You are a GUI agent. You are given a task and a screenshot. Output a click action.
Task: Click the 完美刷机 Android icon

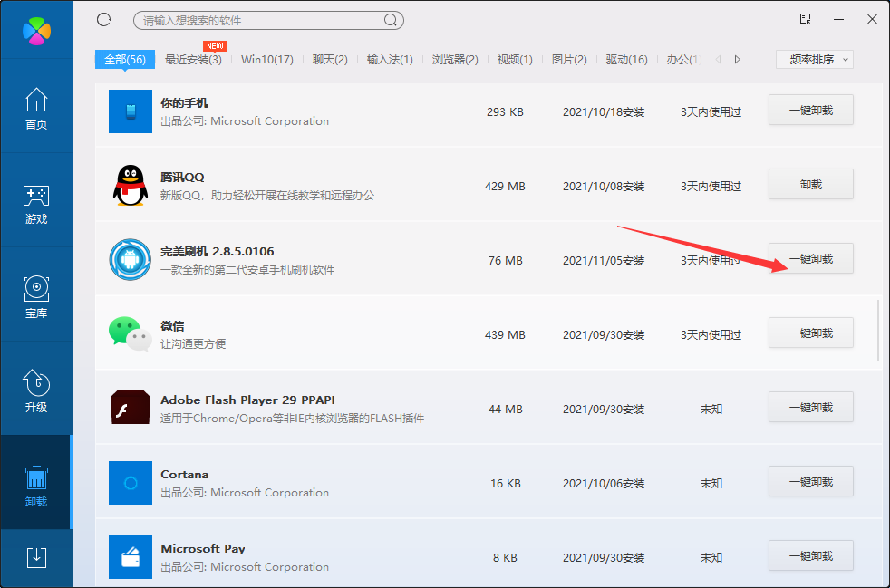click(131, 259)
